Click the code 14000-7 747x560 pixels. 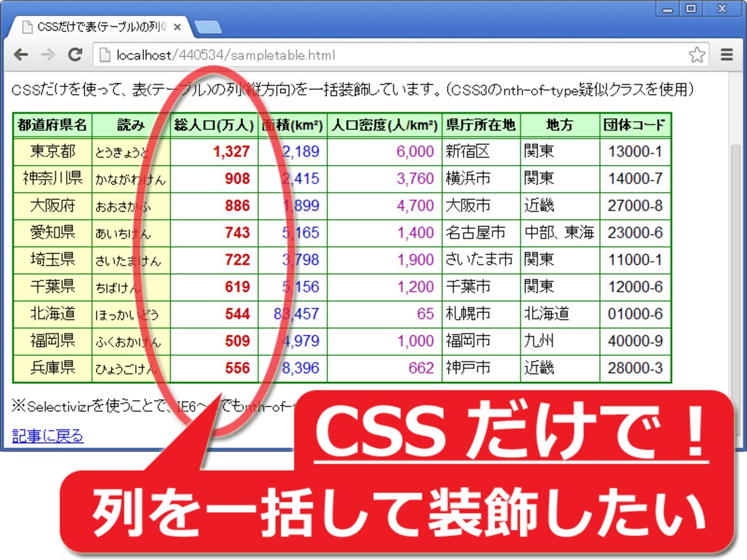636,179
